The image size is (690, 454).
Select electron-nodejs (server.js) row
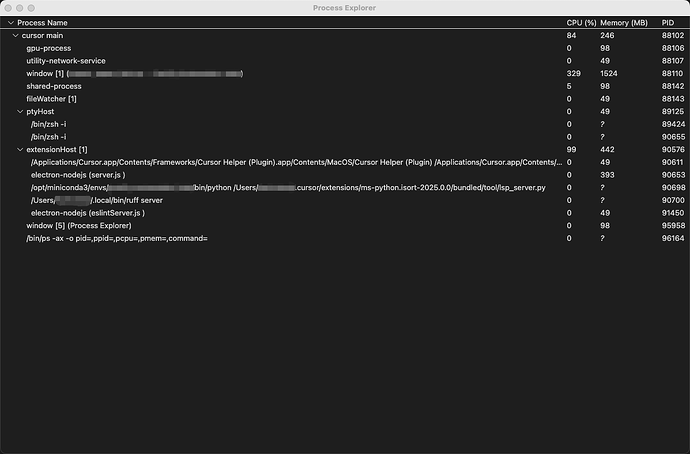(x=345, y=175)
